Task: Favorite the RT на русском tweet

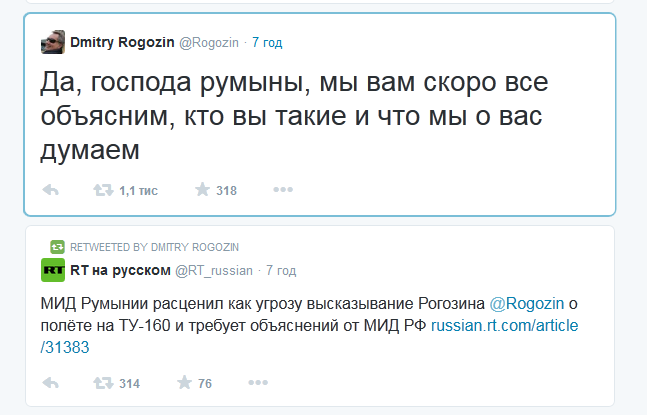Action: 184,383
